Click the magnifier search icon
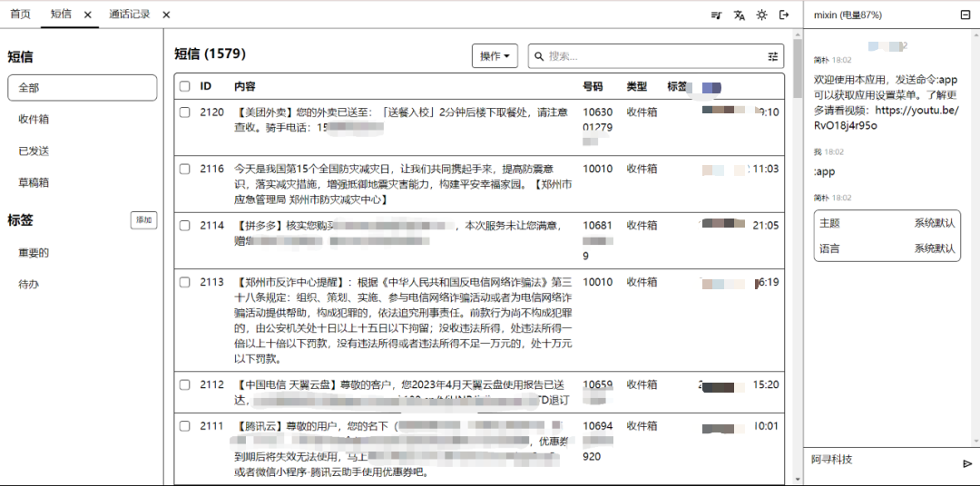The height and width of the screenshot is (486, 980). [x=539, y=56]
